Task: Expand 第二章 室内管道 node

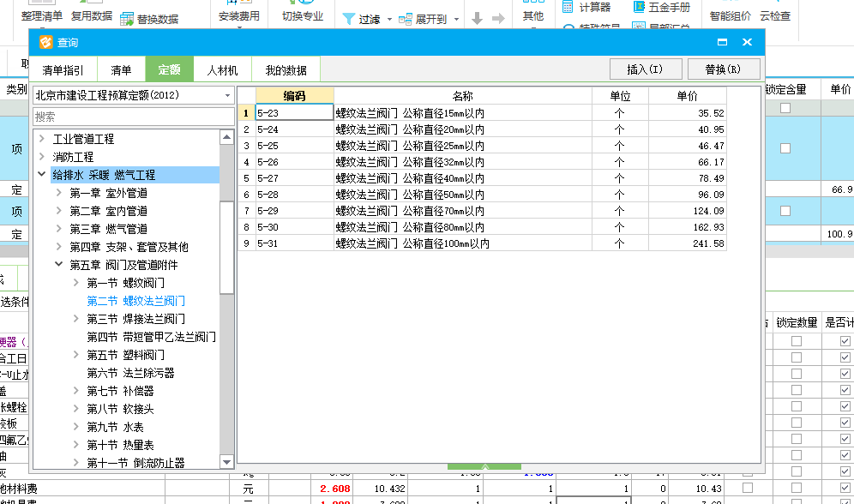Action: (59, 211)
